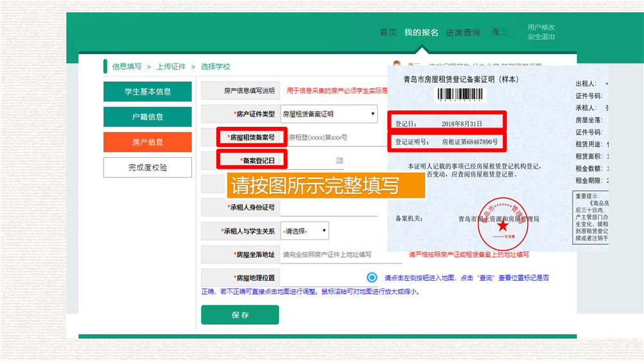Expand the 承租人与学生关系 dropdown
This screenshot has width=644, height=362.
[x=305, y=231]
